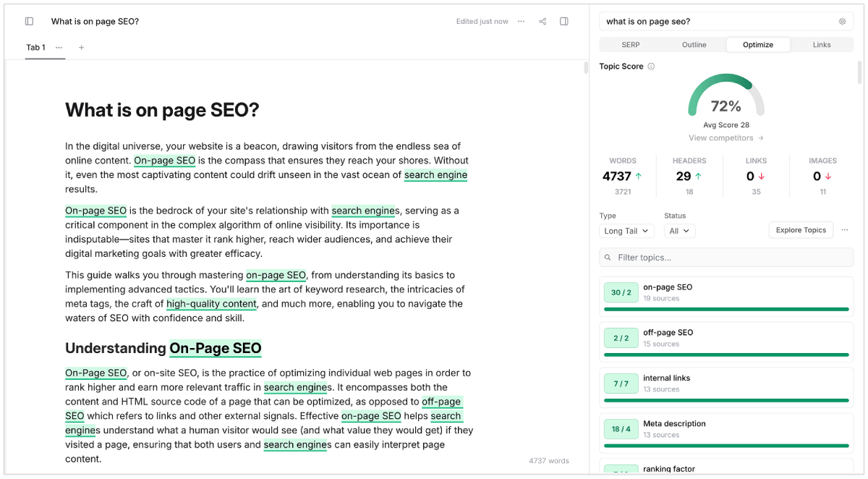Image resolution: width=868 pixels, height=479 pixels.
Task: Add a new tab with plus icon
Action: [x=81, y=48]
